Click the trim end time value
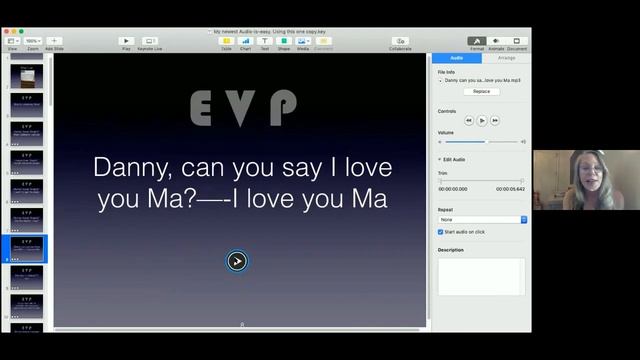 (510, 189)
